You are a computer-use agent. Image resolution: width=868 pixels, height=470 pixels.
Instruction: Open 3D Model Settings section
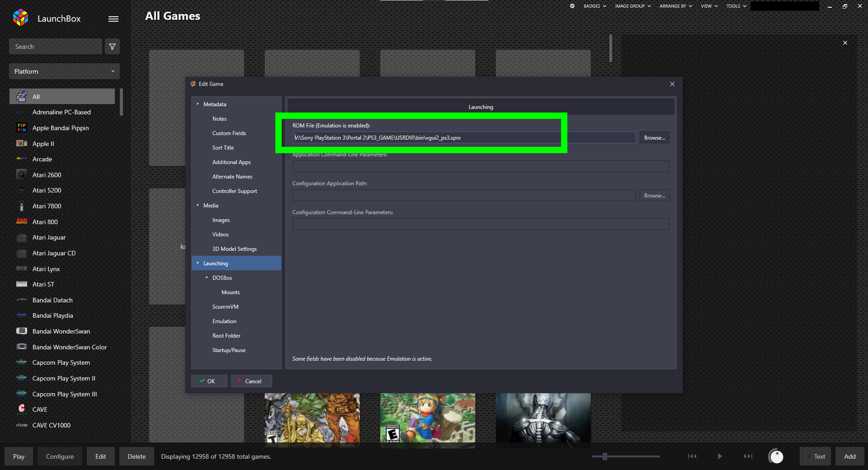coord(235,249)
